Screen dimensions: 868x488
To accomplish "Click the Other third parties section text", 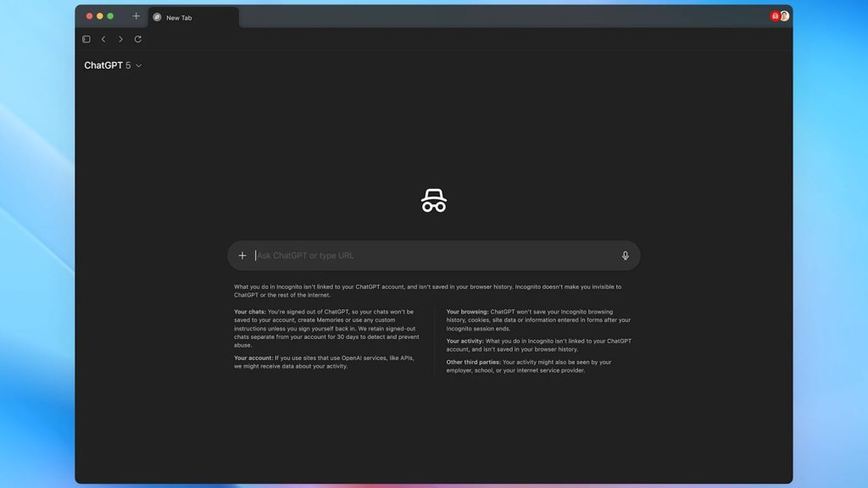I will [x=473, y=362].
